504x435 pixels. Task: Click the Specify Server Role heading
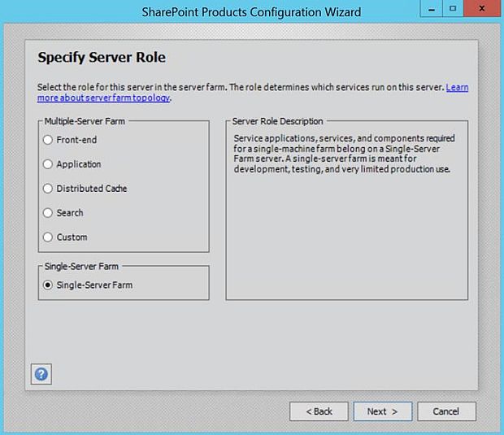point(102,58)
